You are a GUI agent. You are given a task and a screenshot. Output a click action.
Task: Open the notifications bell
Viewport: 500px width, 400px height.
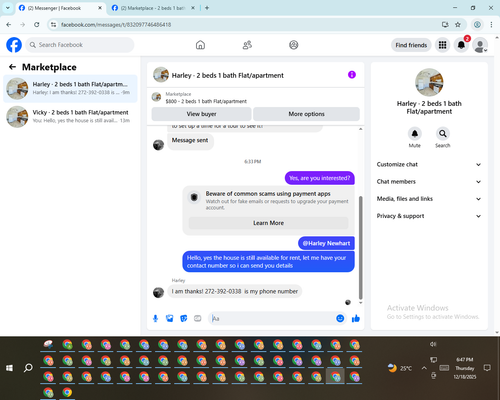click(x=461, y=45)
